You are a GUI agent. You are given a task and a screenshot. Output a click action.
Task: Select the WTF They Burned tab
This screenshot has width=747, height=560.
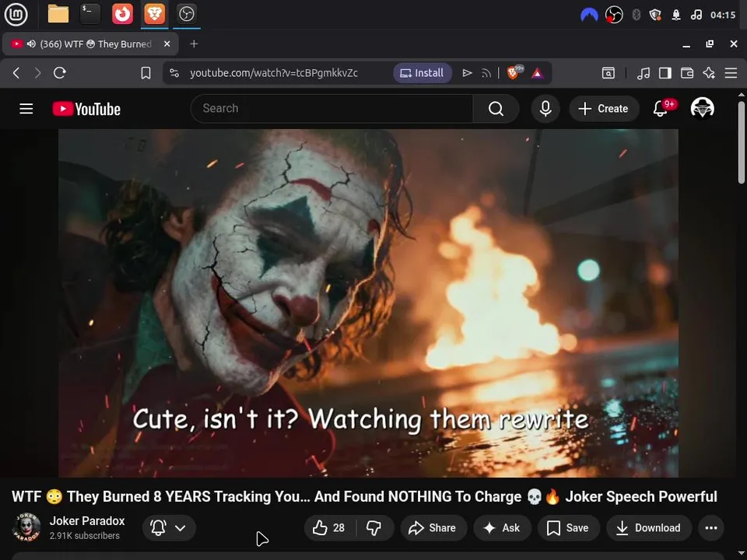tap(90, 44)
